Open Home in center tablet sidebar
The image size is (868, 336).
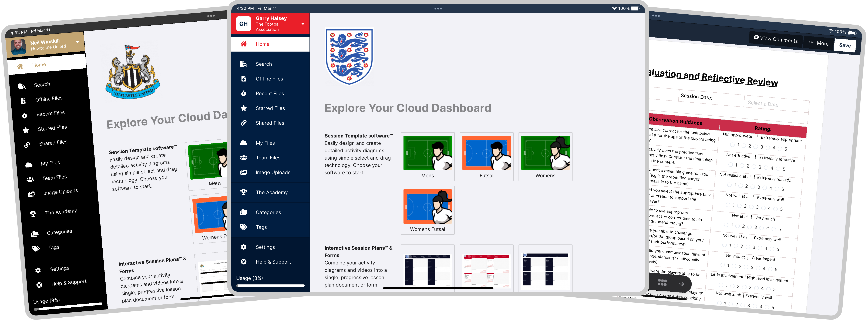tap(270, 44)
